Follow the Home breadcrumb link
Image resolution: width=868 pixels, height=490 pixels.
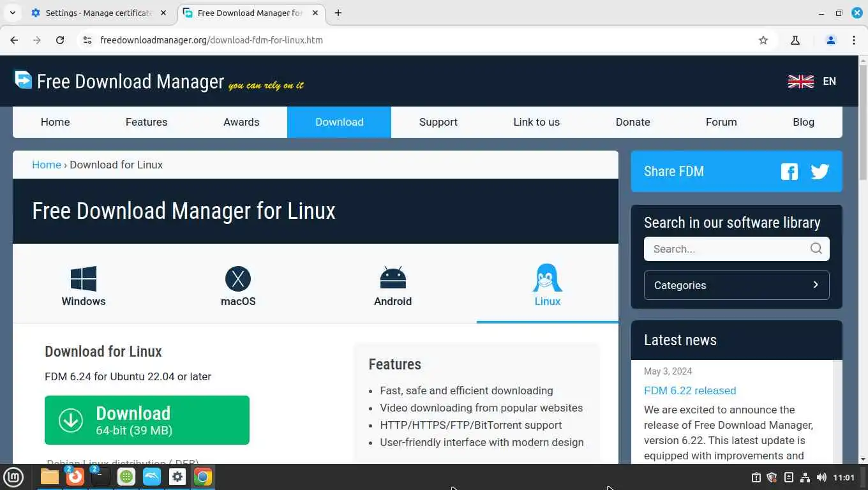click(47, 165)
